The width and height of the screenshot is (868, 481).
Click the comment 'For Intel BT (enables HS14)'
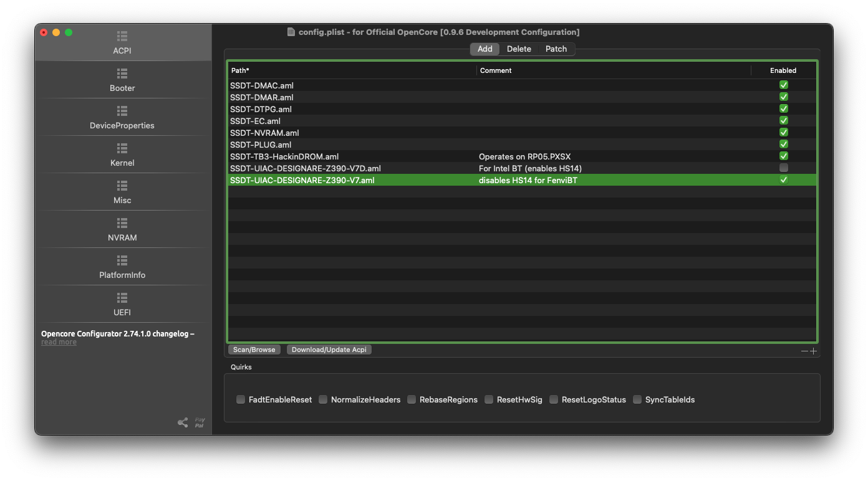click(x=530, y=168)
